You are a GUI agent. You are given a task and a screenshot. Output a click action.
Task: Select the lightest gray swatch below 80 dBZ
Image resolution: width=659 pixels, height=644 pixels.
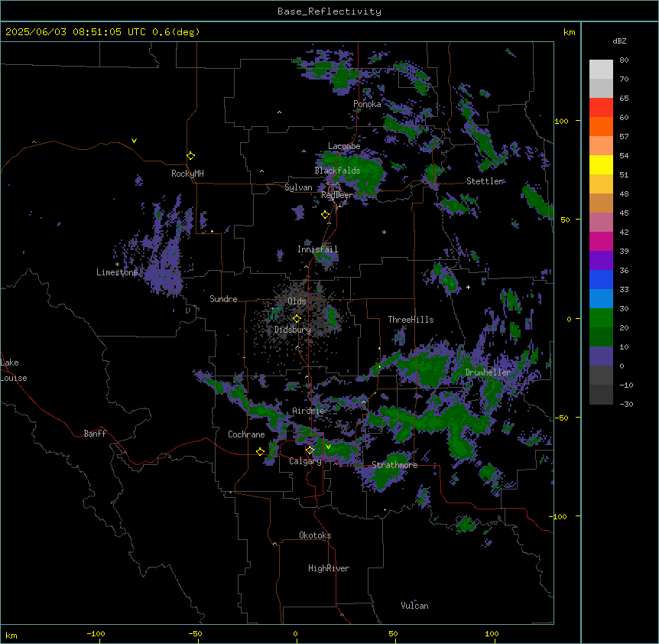(601, 70)
